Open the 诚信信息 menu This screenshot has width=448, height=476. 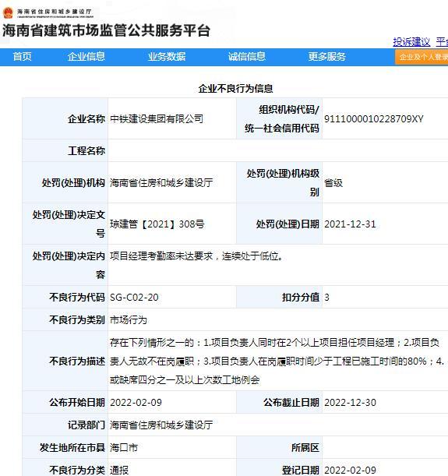click(247, 56)
